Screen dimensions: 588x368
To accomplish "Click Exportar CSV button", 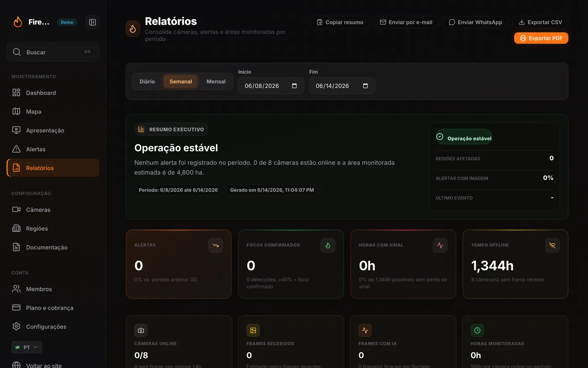I will click(540, 22).
